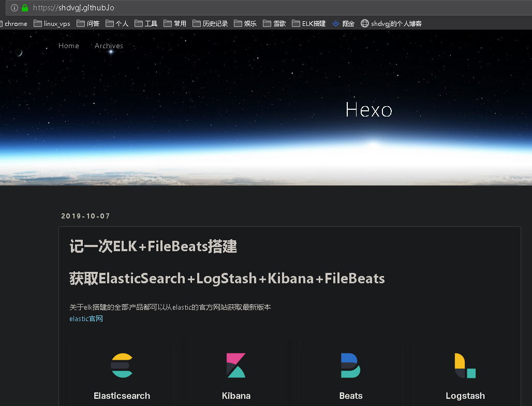Expand the 历史记录 bookmark folder
The height and width of the screenshot is (406, 532).
tap(210, 23)
